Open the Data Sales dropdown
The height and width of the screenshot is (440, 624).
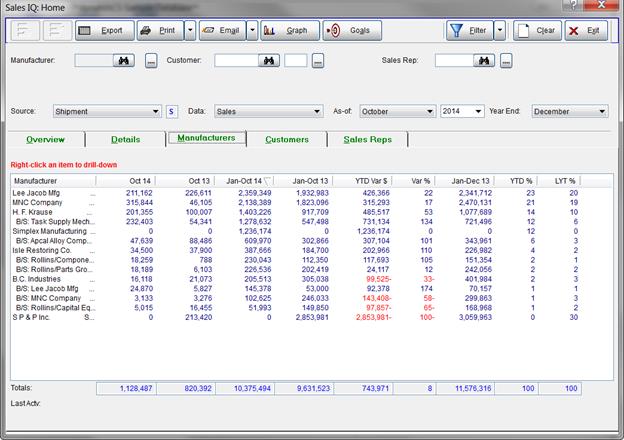coord(268,111)
